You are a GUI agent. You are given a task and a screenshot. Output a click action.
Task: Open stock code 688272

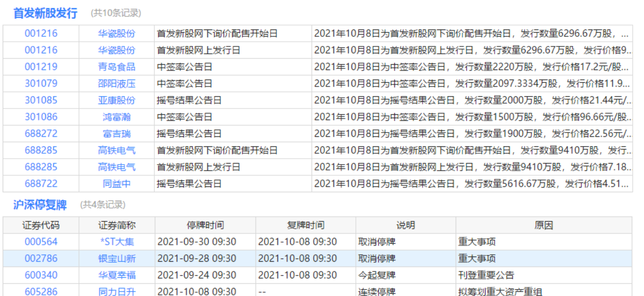click(41, 134)
